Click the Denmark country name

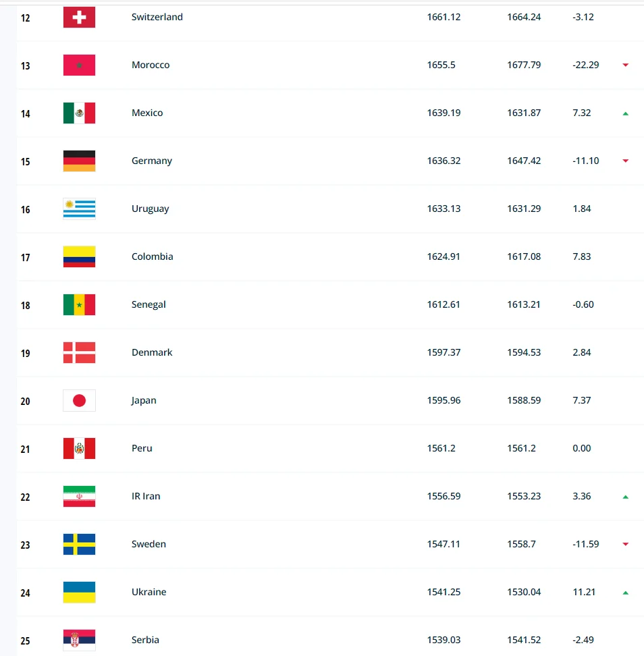152,352
